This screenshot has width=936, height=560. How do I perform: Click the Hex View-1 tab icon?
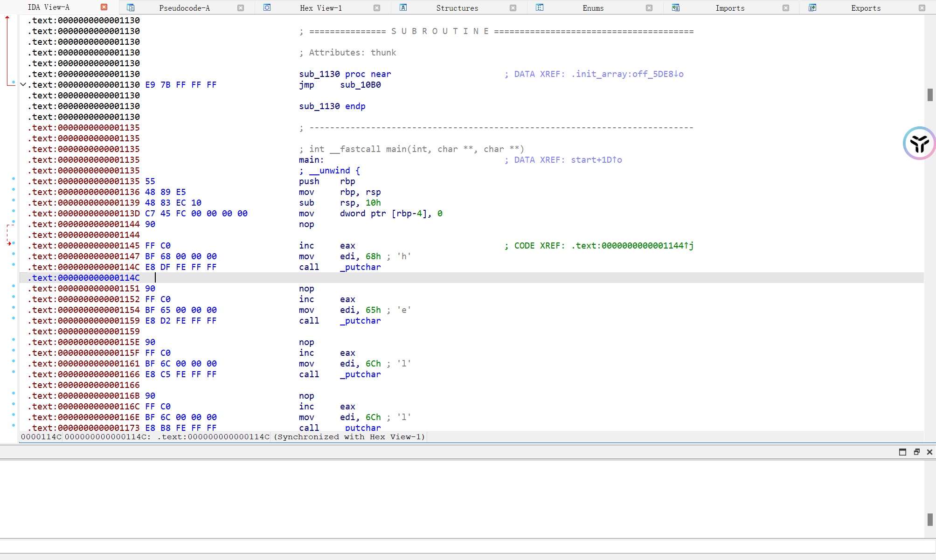click(x=267, y=7)
